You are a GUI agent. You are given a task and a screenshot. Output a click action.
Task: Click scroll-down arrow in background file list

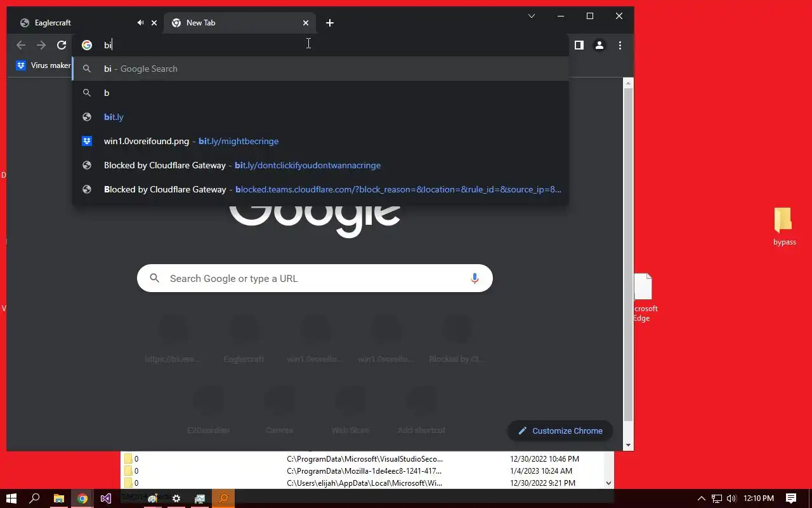pos(609,483)
